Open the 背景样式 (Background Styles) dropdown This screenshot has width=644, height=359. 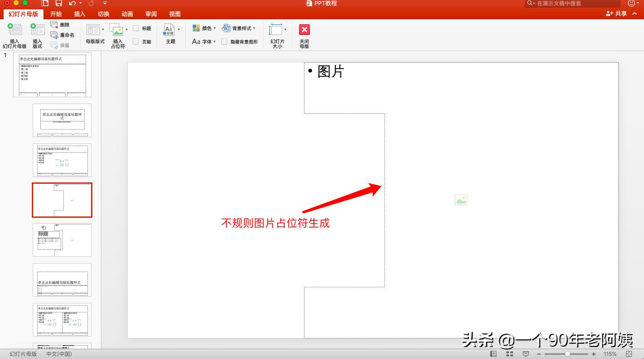(x=254, y=28)
